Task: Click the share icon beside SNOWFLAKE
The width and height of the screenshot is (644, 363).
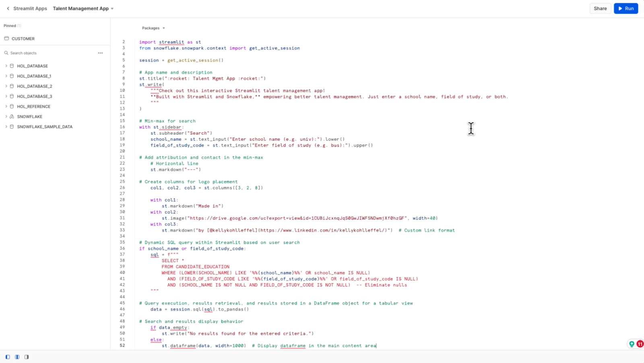Action: pyautogui.click(x=12, y=117)
